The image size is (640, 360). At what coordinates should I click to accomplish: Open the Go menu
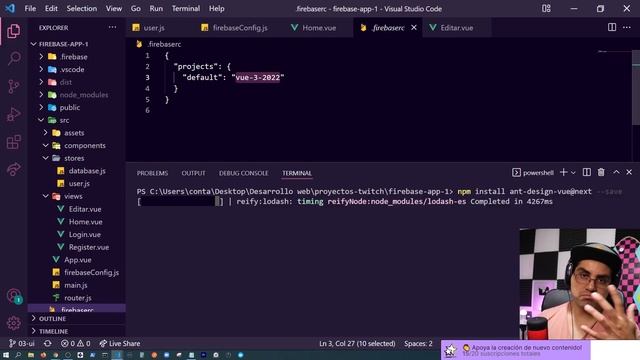tap(136, 9)
